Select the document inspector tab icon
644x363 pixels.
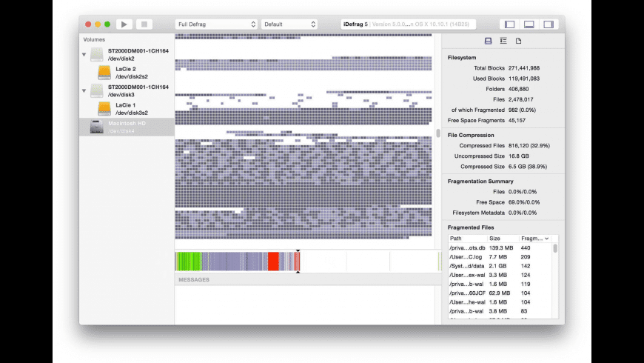coord(518,41)
